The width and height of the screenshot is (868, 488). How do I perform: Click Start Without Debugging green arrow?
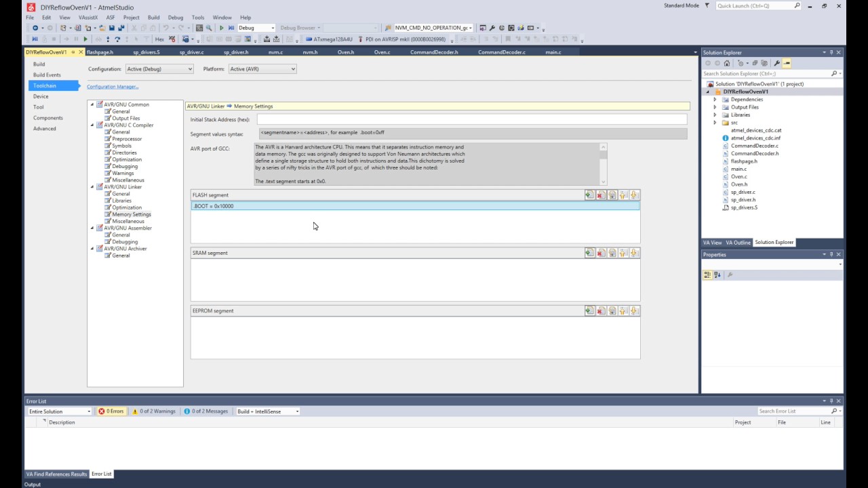(x=222, y=28)
